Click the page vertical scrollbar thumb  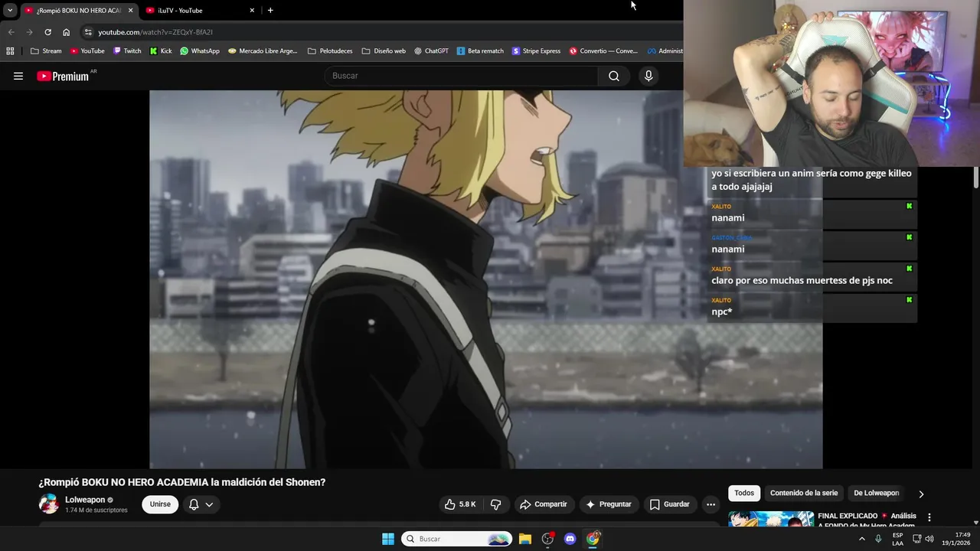(976, 178)
